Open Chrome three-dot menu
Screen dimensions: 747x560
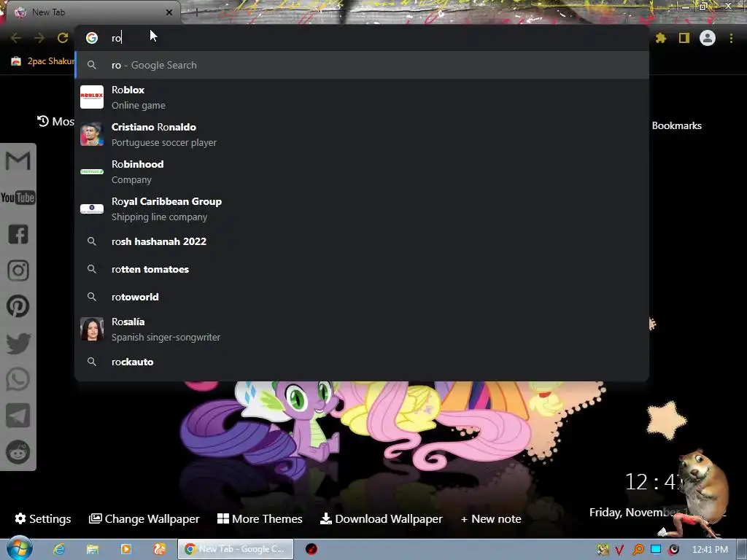point(731,38)
